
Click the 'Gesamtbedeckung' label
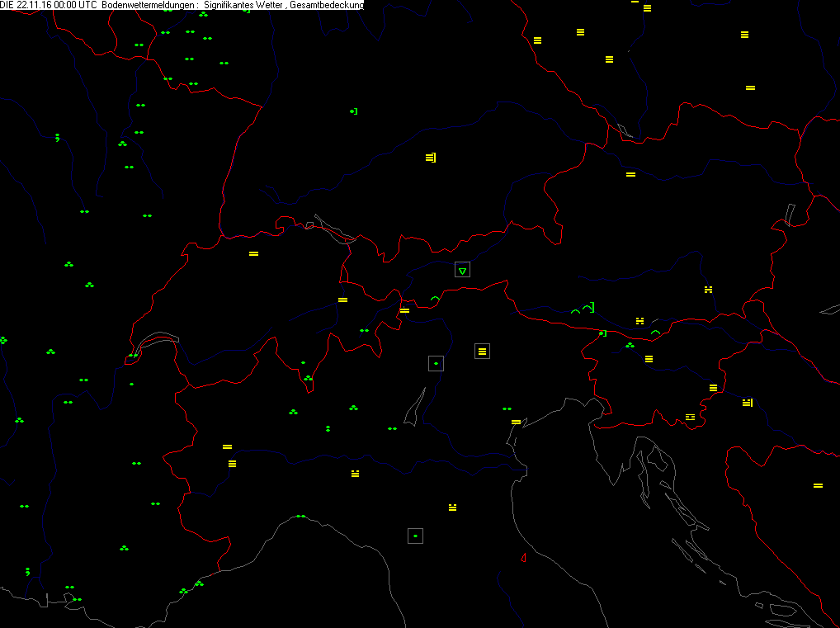click(327, 5)
